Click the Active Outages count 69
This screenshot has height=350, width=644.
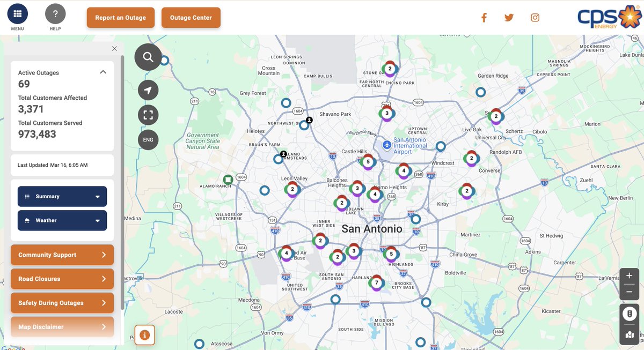coord(24,84)
